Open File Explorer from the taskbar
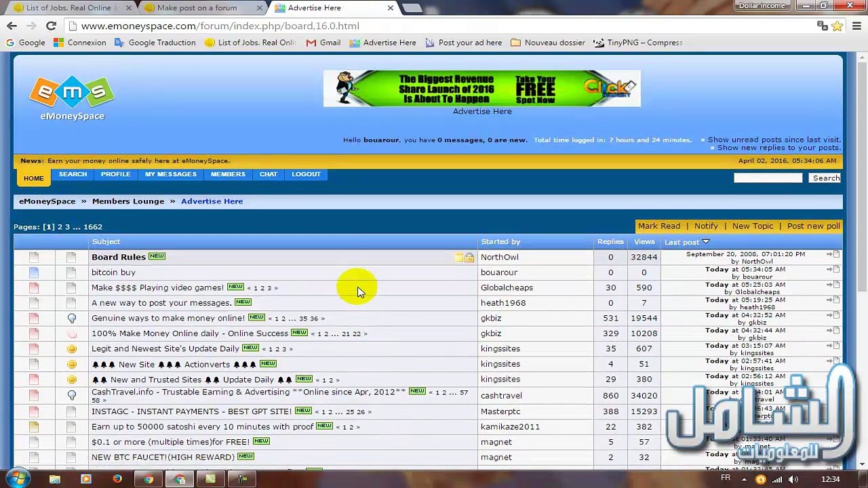The height and width of the screenshot is (488, 868). [x=55, y=479]
